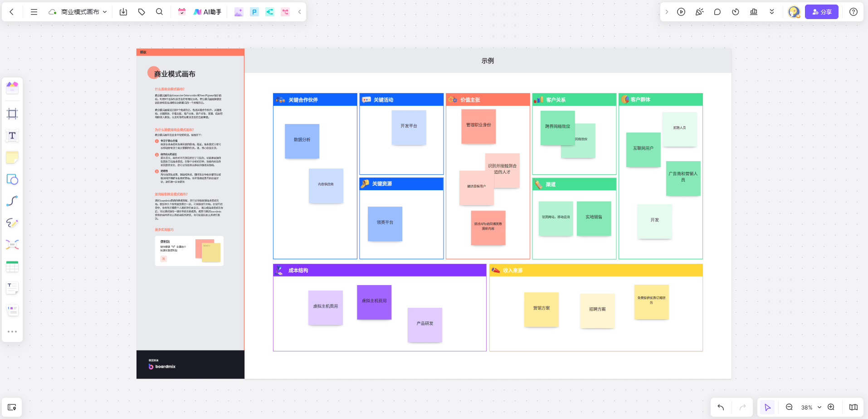Open help with the question mark icon
868x419 pixels.
[x=853, y=12]
